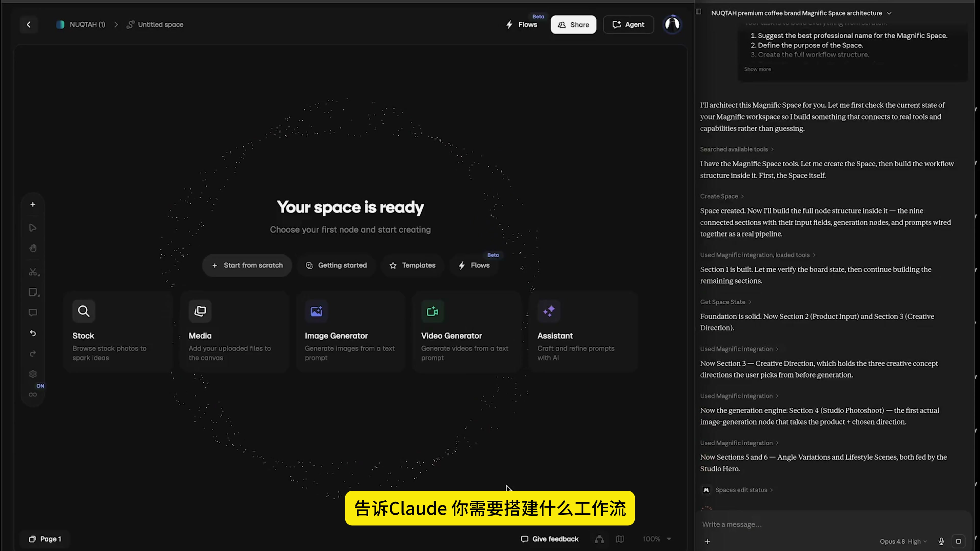Image resolution: width=980 pixels, height=551 pixels.
Task: Expand Spaces edit status
Action: [x=744, y=490]
